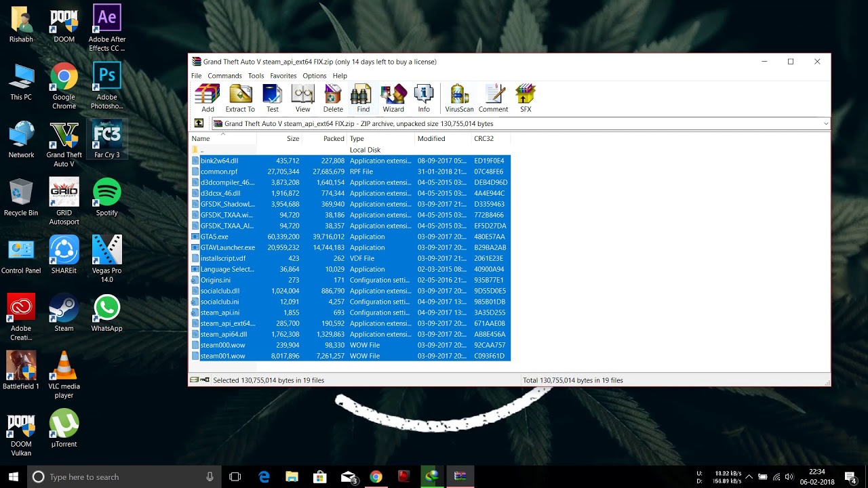Expand the archive path dropdown
This screenshot has width=868, height=488.
click(825, 124)
